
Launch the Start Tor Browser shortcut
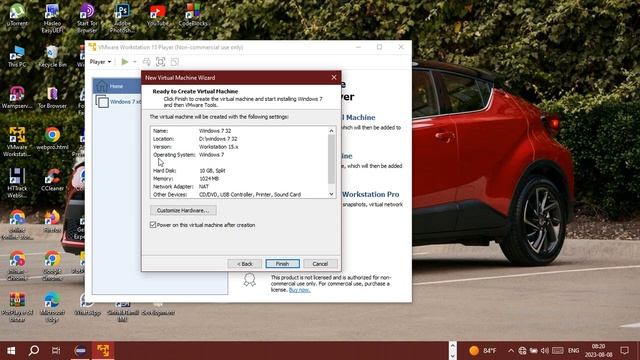coord(87,18)
